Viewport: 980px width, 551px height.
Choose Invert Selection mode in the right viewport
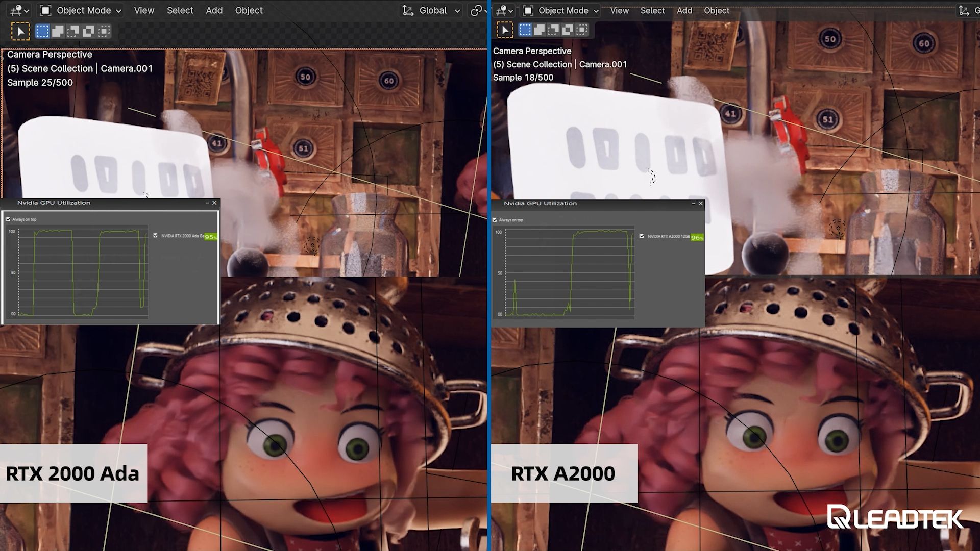(x=568, y=30)
